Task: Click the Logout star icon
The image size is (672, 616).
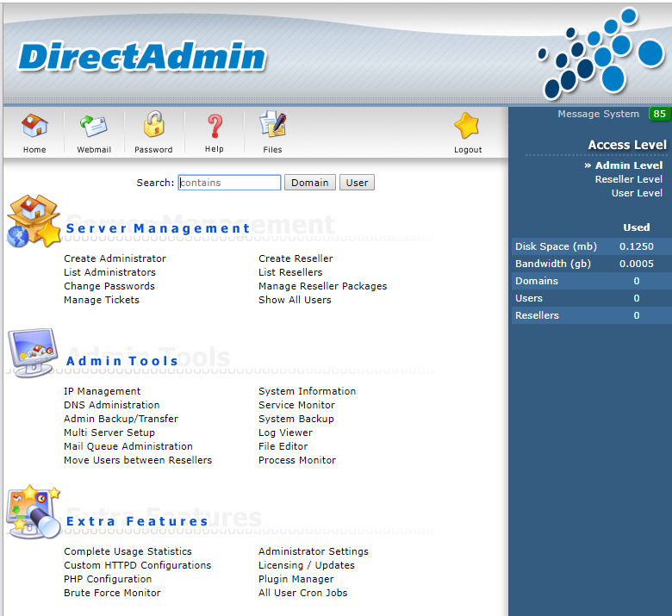Action: pos(467,126)
